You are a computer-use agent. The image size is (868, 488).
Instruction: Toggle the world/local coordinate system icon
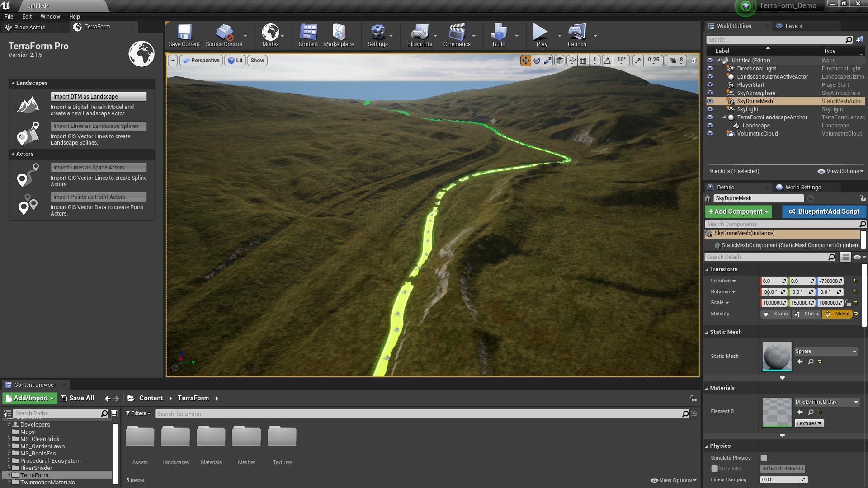[x=560, y=61]
